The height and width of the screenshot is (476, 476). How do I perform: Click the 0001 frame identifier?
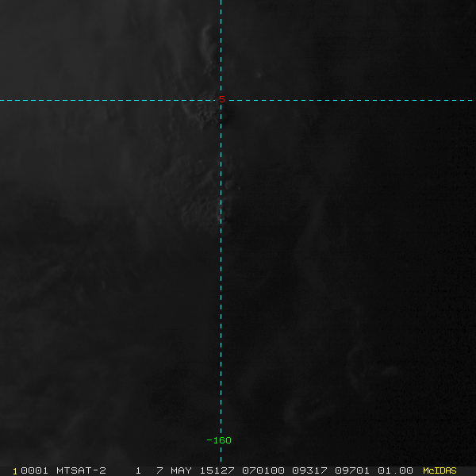pos(34,470)
